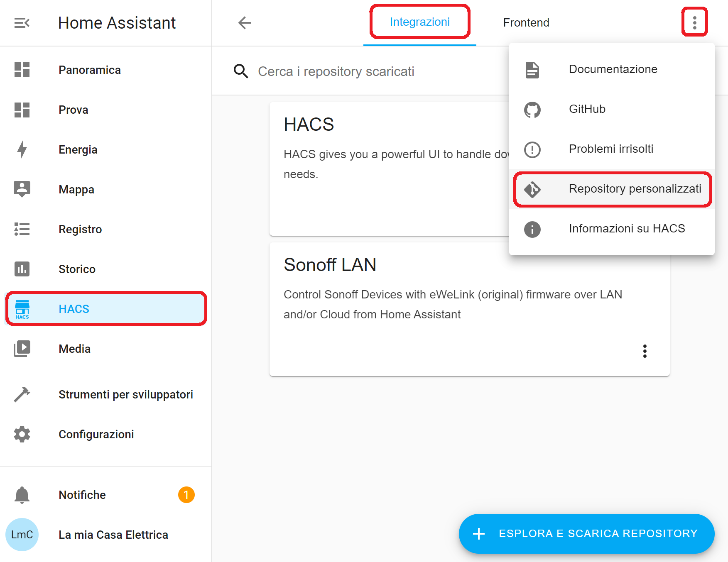Click the back arrow icon

(245, 23)
